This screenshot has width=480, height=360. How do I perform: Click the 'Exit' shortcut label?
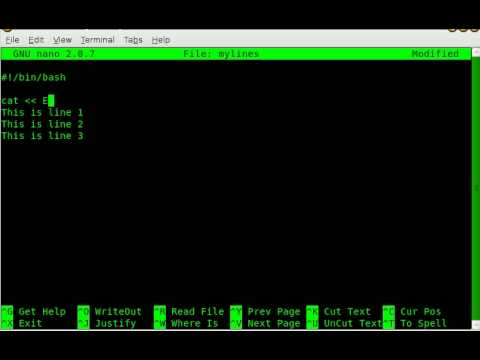click(30, 323)
